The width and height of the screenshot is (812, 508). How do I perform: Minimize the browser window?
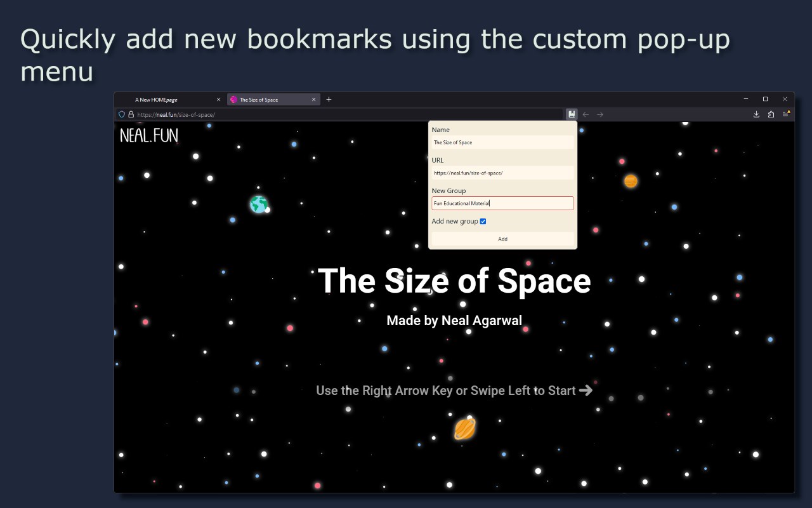coord(745,99)
